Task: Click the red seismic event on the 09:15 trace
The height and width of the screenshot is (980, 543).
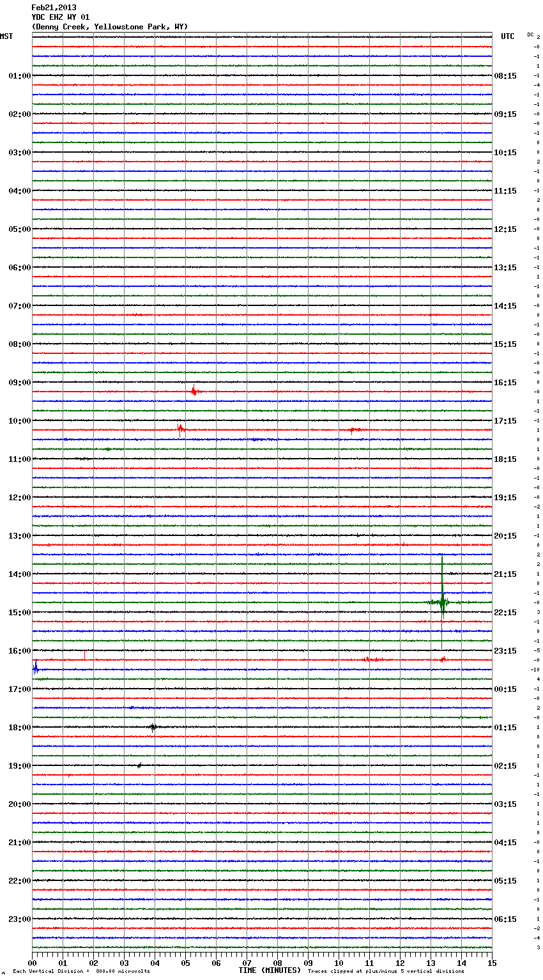Action: click(194, 391)
